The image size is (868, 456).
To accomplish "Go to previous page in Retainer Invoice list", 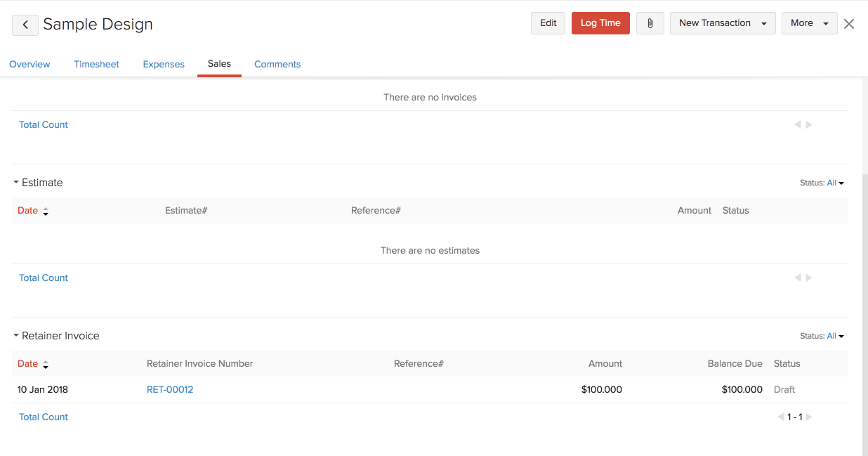I will 781,417.
